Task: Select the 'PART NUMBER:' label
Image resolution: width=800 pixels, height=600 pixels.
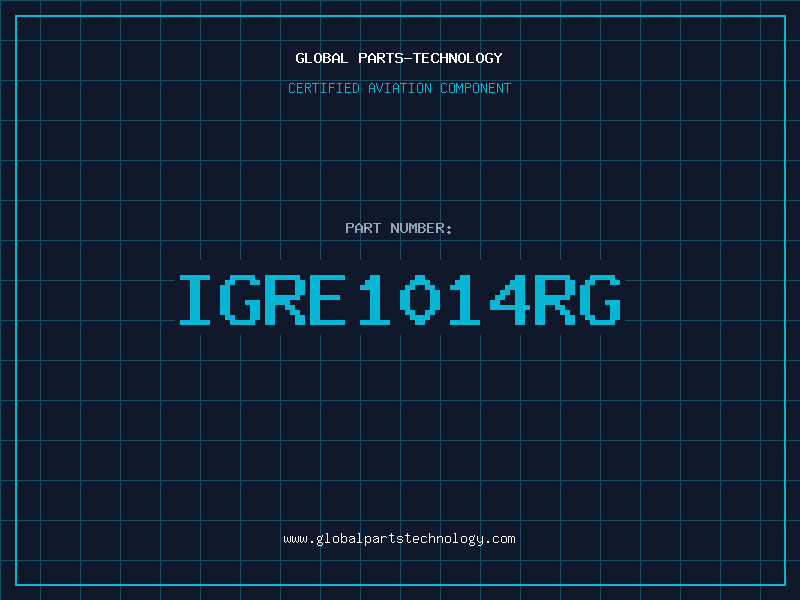Action: [x=399, y=228]
